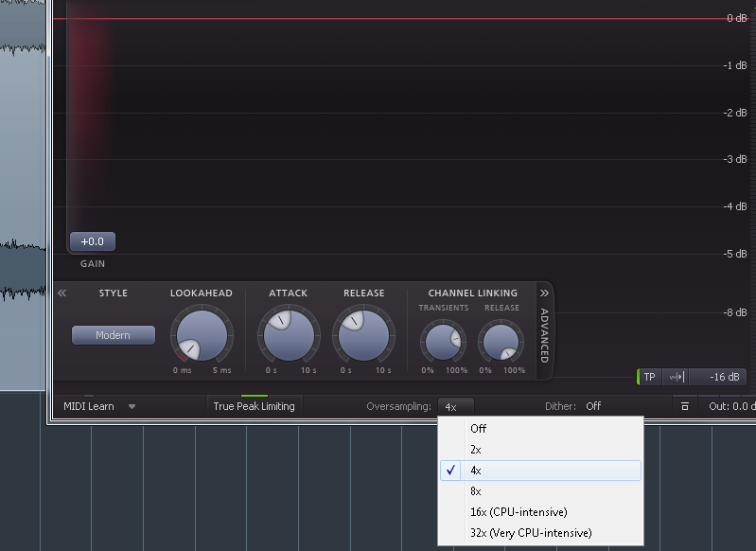
Task: Click the +0.0 gain value box
Action: (92, 241)
